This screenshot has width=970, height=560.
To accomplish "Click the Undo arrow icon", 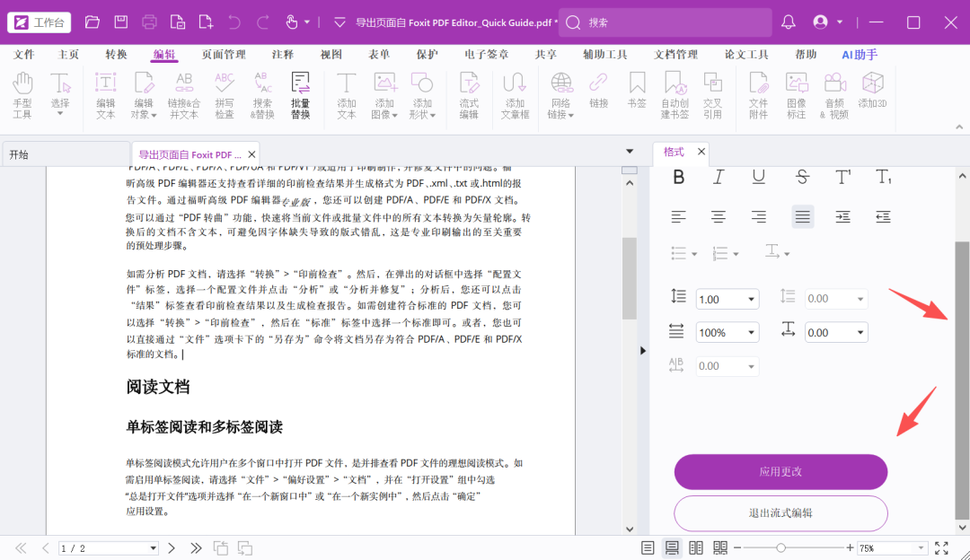I will click(x=234, y=22).
